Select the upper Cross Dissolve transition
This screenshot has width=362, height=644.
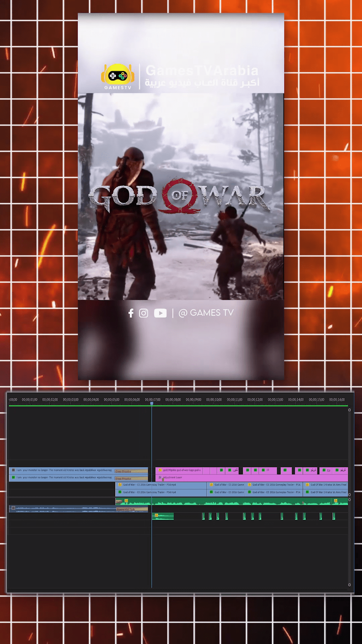131,471
